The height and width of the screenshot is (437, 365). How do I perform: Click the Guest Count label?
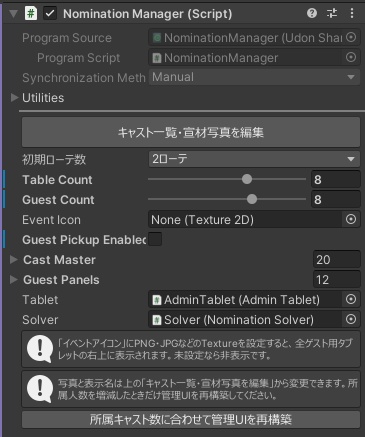pos(58,200)
